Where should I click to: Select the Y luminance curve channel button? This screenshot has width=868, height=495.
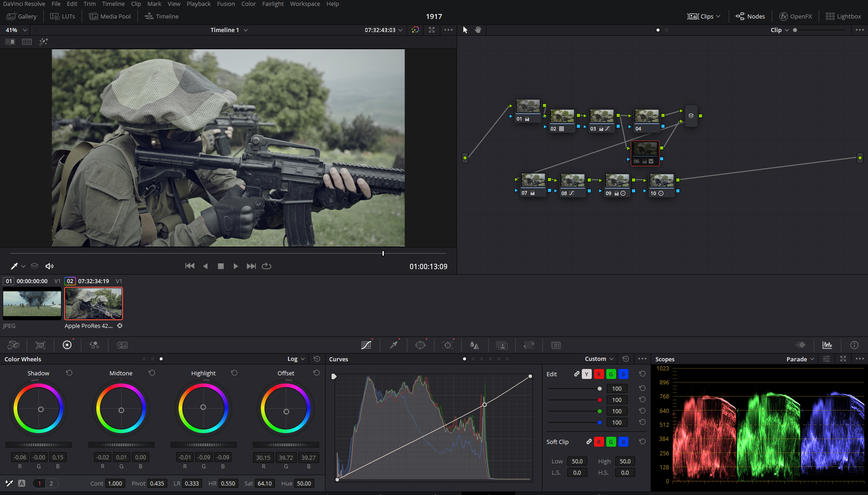pos(587,374)
